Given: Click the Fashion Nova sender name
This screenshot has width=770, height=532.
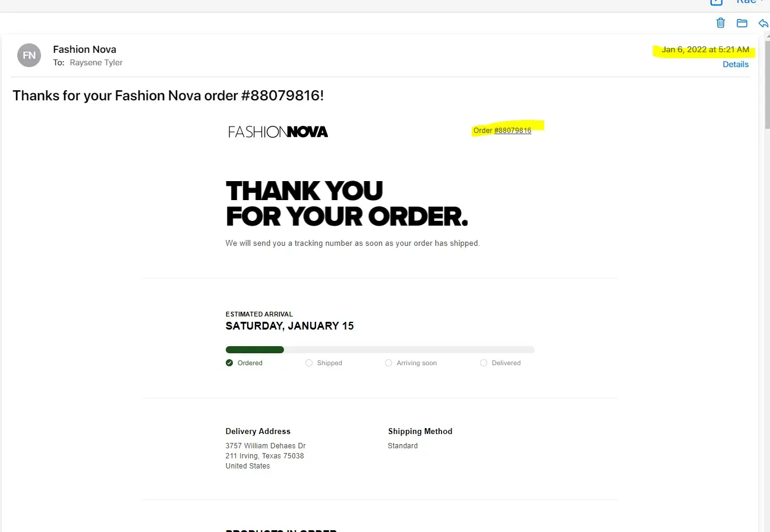Looking at the screenshot, I should tap(84, 49).
